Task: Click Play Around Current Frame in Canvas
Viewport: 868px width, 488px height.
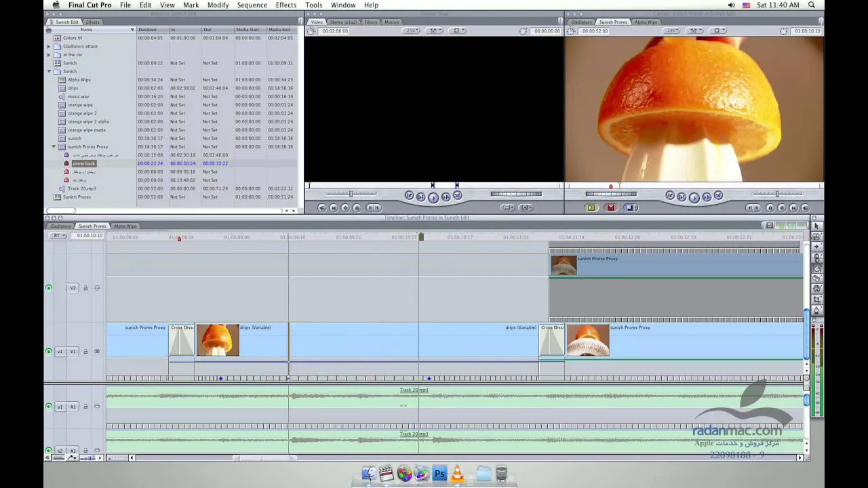Action: coord(707,197)
